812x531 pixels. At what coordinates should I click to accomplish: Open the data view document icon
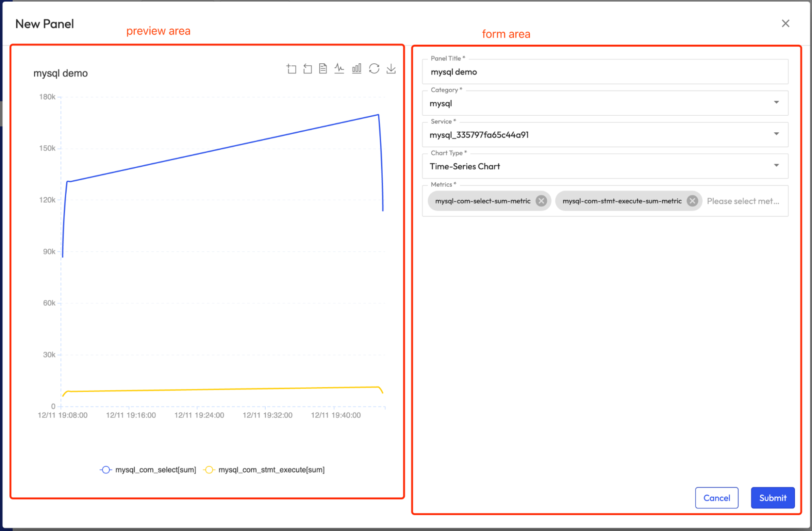[323, 69]
